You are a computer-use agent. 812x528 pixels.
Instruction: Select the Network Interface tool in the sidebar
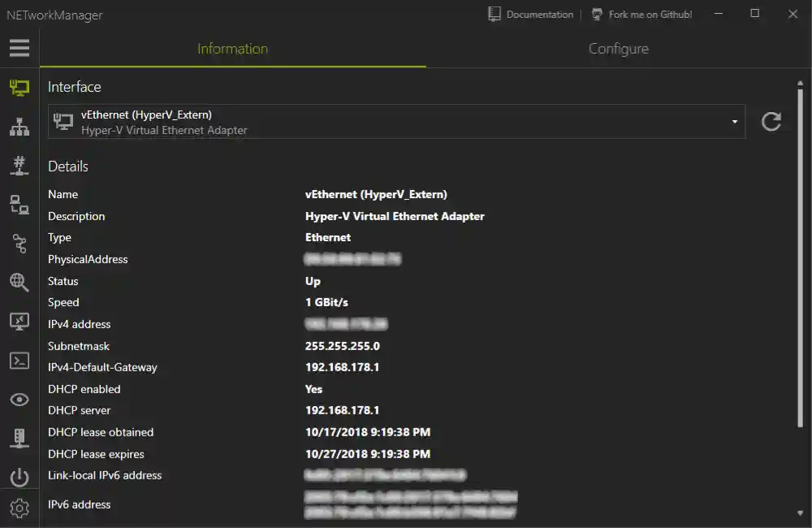19,87
